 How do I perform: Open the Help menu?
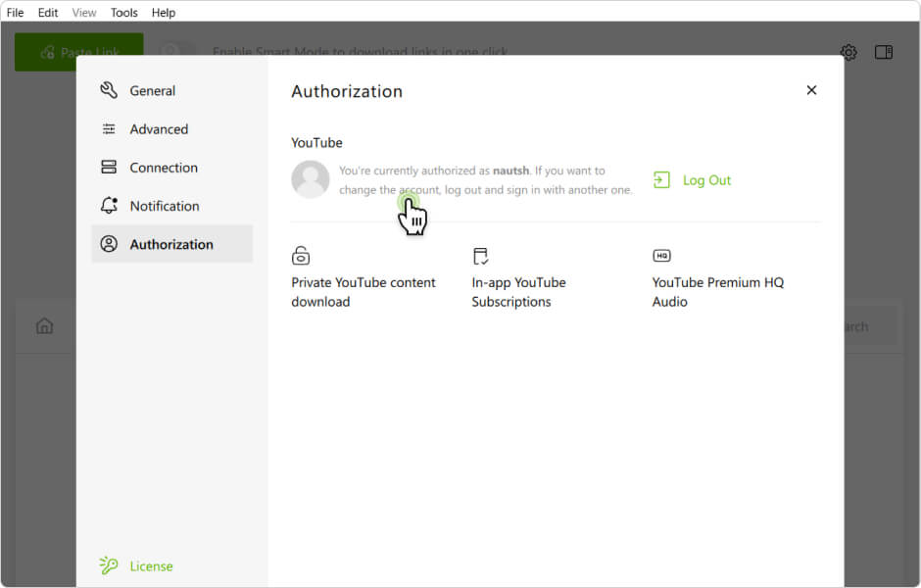[164, 13]
